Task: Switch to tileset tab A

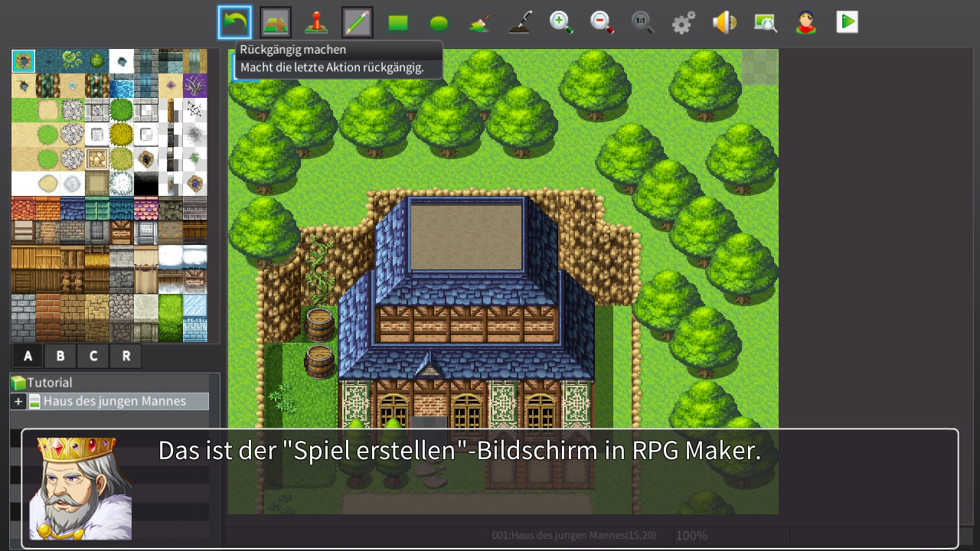Action: click(x=28, y=356)
